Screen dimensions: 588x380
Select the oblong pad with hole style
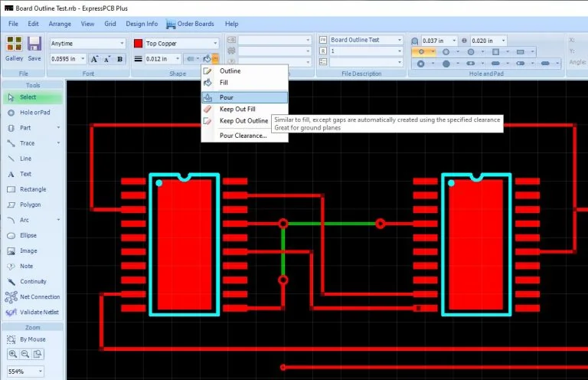click(471, 64)
